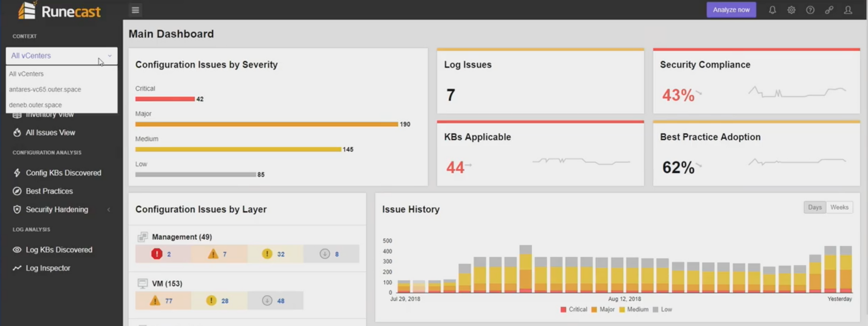
Task: Open the Log Issues card value 7
Action: (x=450, y=95)
